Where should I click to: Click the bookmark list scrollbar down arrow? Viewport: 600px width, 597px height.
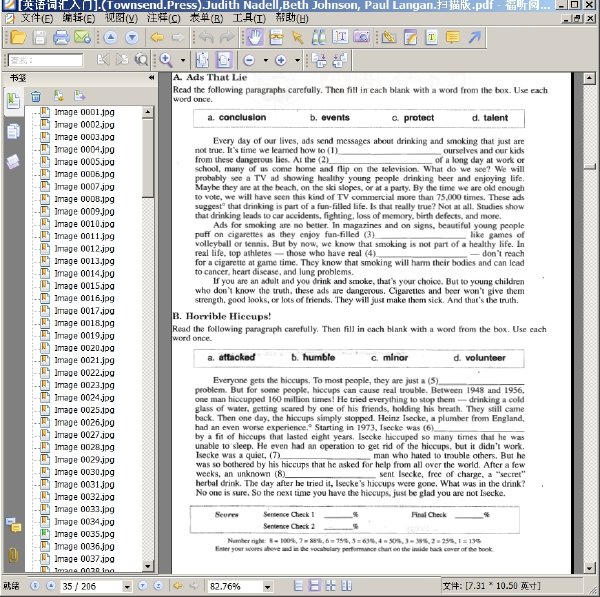[148, 566]
